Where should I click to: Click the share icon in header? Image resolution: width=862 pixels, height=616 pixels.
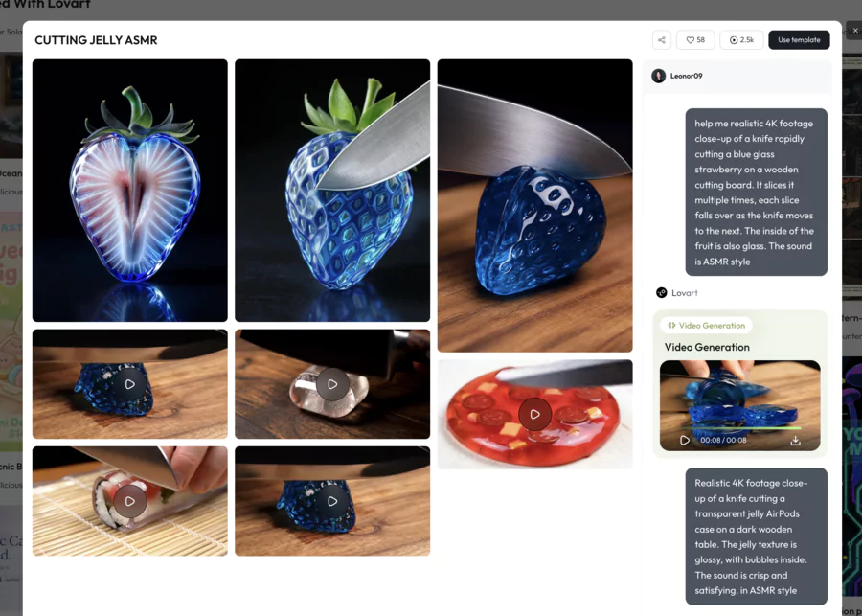point(661,40)
